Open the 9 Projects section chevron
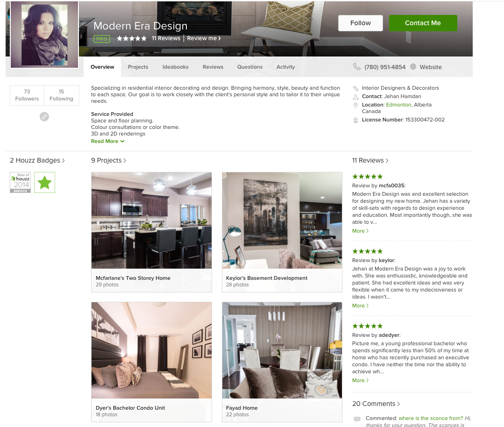Image resolution: width=504 pixels, height=427 pixels. point(125,160)
